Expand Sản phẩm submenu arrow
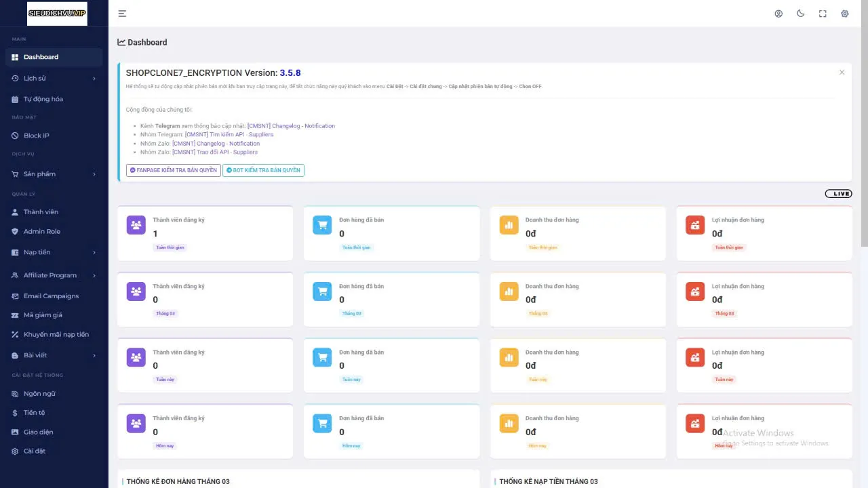The width and height of the screenshot is (868, 488). (x=94, y=174)
